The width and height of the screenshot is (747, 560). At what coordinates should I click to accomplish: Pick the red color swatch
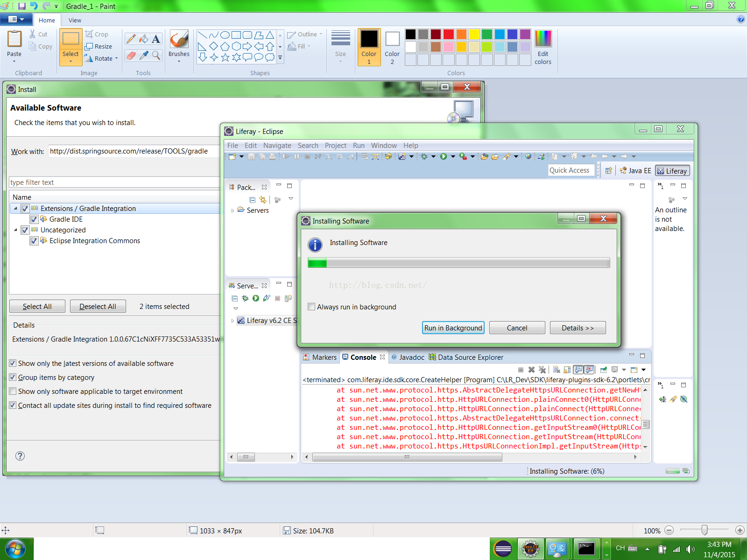[448, 34]
